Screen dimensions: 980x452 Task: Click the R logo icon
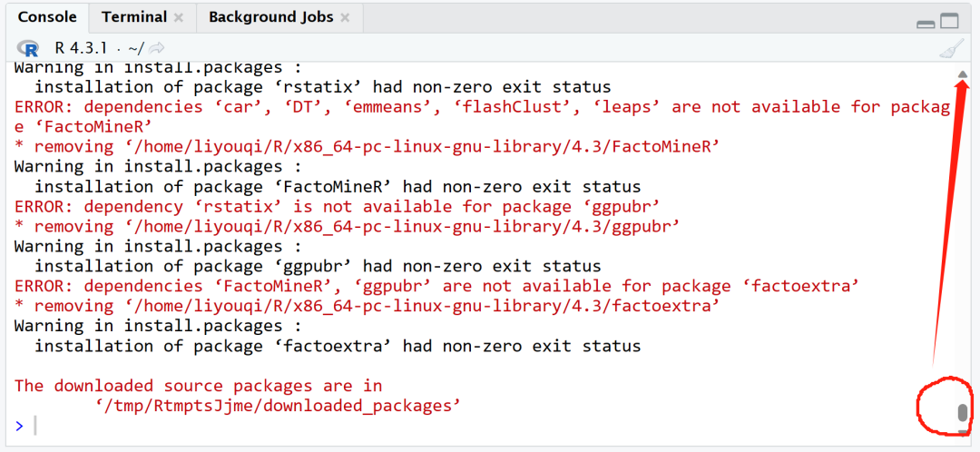29,48
